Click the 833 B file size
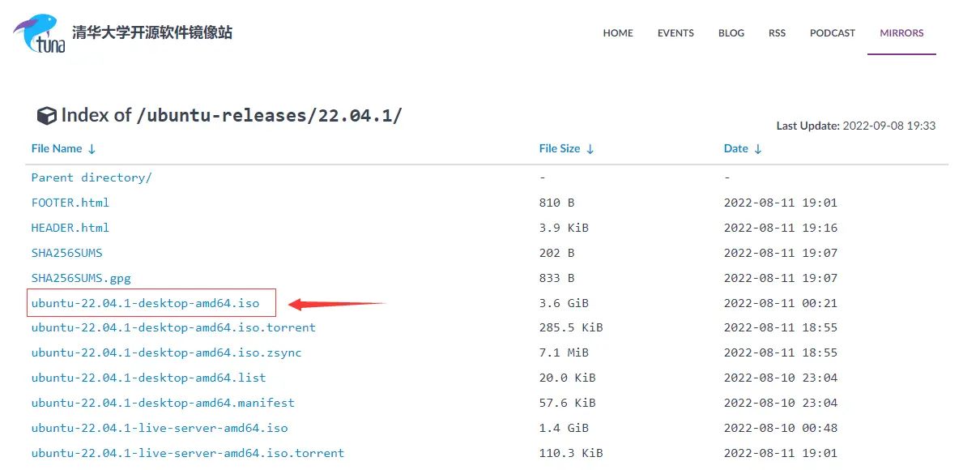 (556, 278)
